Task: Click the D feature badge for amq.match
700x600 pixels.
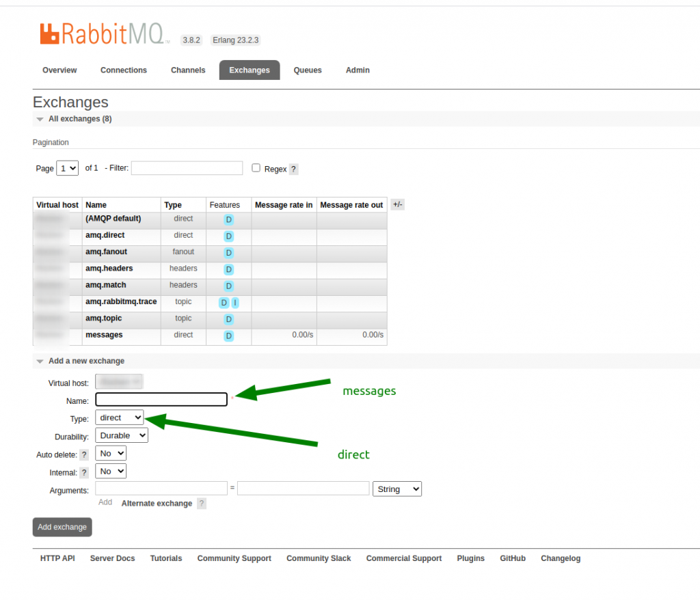Action: click(x=228, y=286)
